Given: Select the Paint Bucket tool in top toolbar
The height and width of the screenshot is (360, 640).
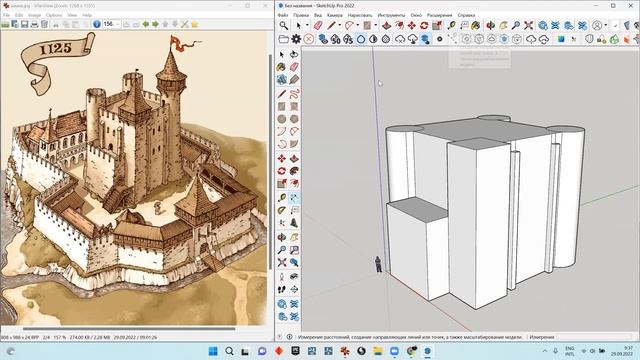Looking at the screenshot, I should (476, 25).
